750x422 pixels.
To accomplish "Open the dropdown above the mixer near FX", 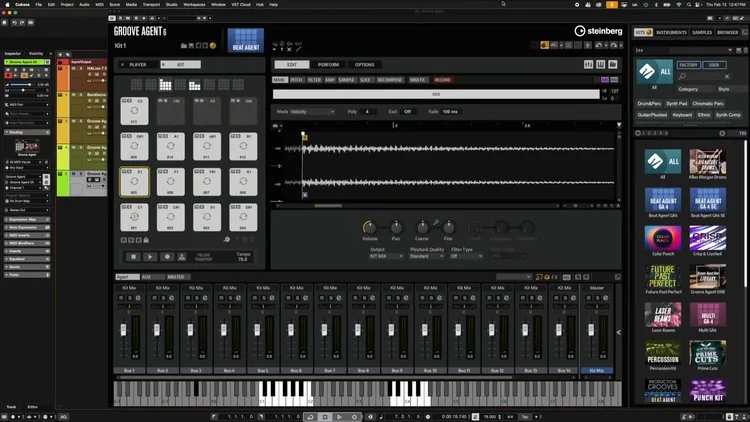I will [x=514, y=277].
